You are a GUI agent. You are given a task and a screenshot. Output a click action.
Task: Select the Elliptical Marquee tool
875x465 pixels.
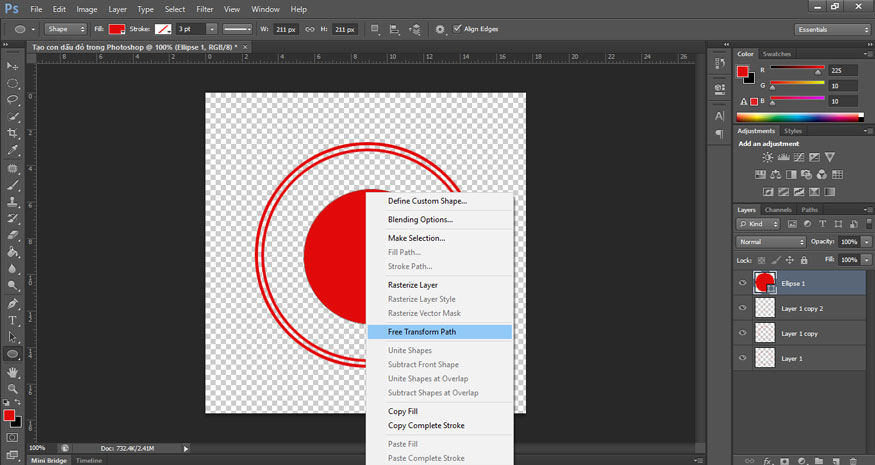point(12,83)
